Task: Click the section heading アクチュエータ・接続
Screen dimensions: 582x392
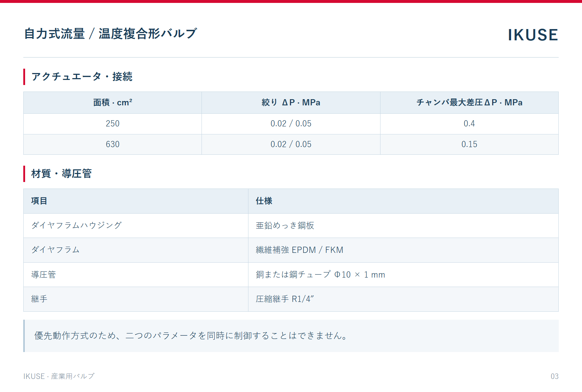Action: (82, 77)
